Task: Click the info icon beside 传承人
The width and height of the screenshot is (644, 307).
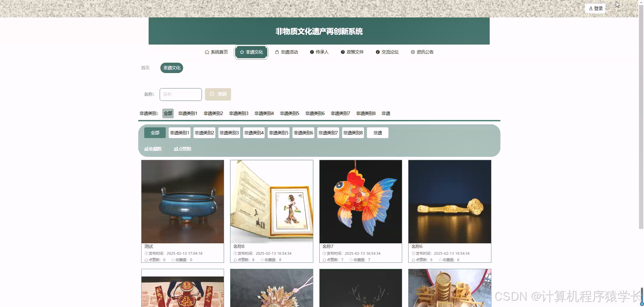Action: click(312, 52)
